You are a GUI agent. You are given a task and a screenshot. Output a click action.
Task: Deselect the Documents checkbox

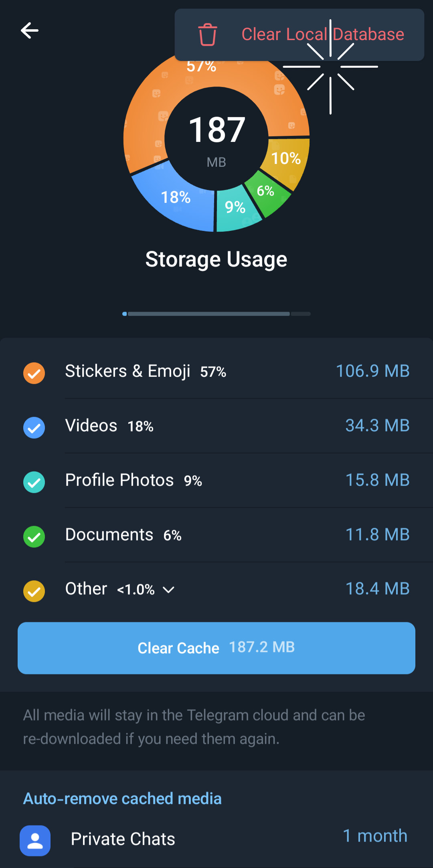[x=34, y=536]
